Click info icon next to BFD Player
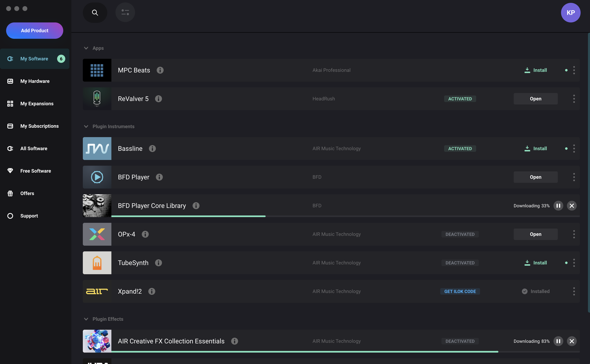Image resolution: width=590 pixels, height=364 pixels. tap(159, 177)
